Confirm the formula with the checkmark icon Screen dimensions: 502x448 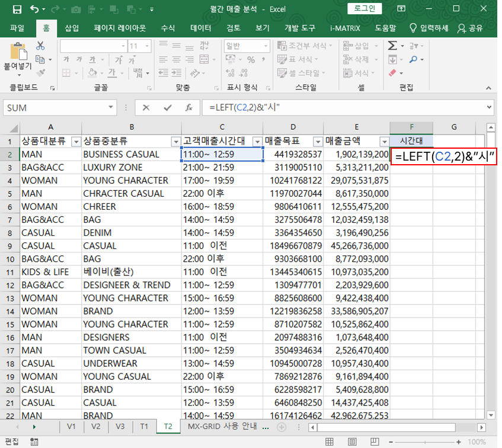(x=168, y=108)
